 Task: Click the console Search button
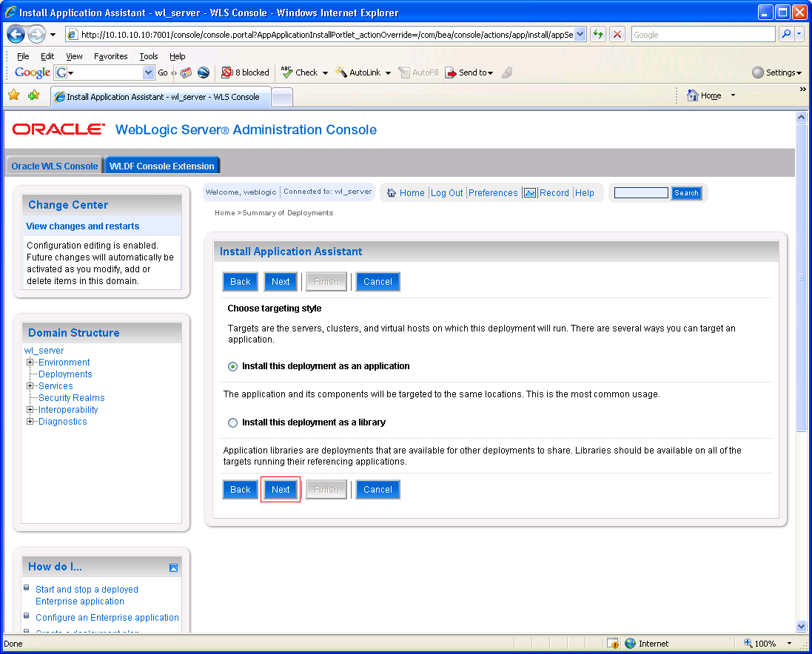click(686, 193)
